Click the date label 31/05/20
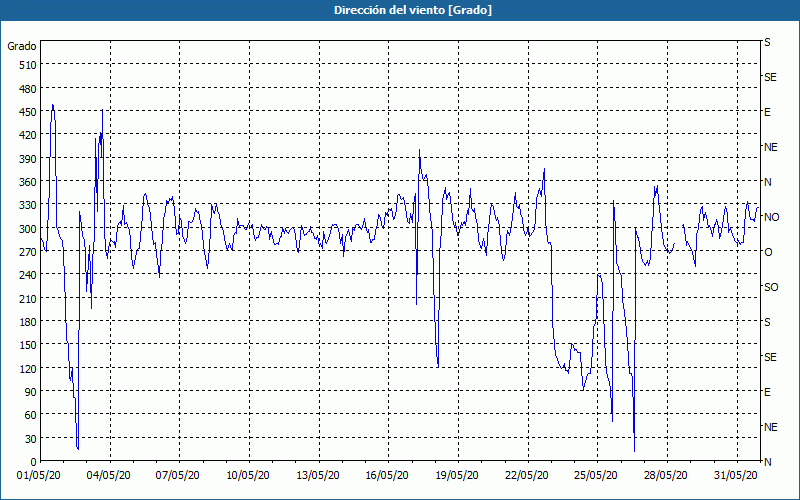 (736, 475)
